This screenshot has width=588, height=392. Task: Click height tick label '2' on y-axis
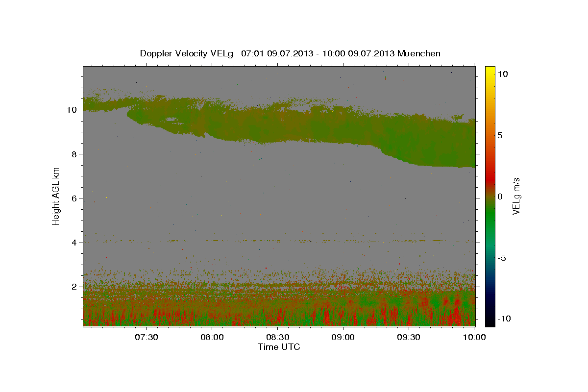(x=75, y=287)
